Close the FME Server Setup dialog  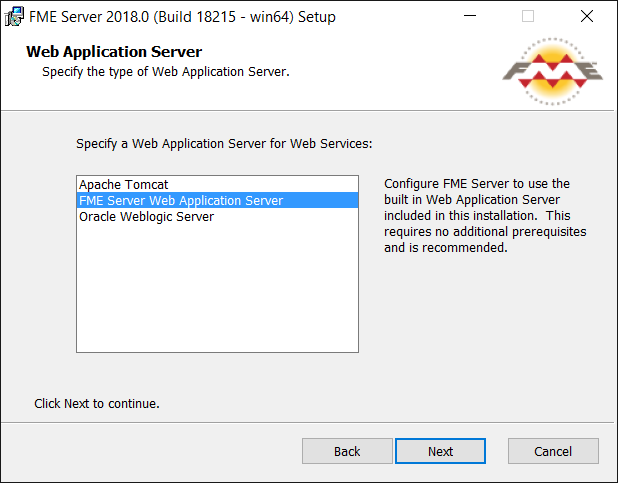[587, 16]
